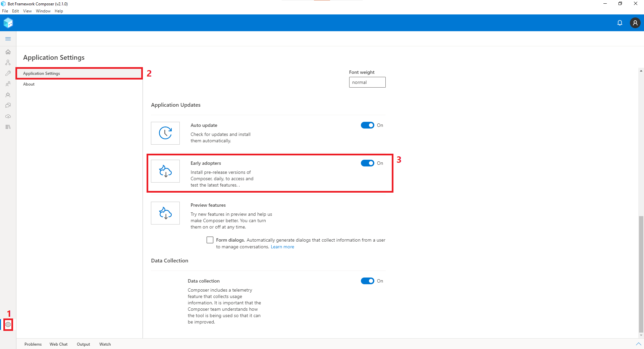
Task: Click the Auto update clock icon
Action: tap(165, 133)
